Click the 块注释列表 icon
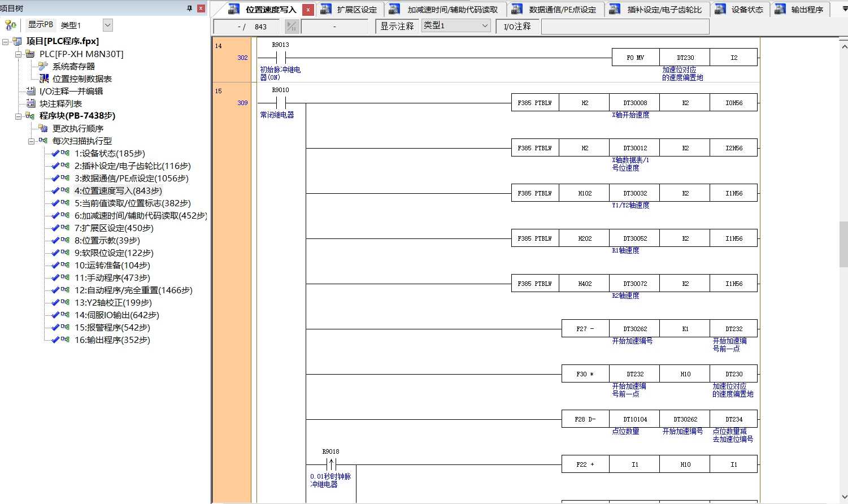The width and height of the screenshot is (848, 504). pos(31,103)
